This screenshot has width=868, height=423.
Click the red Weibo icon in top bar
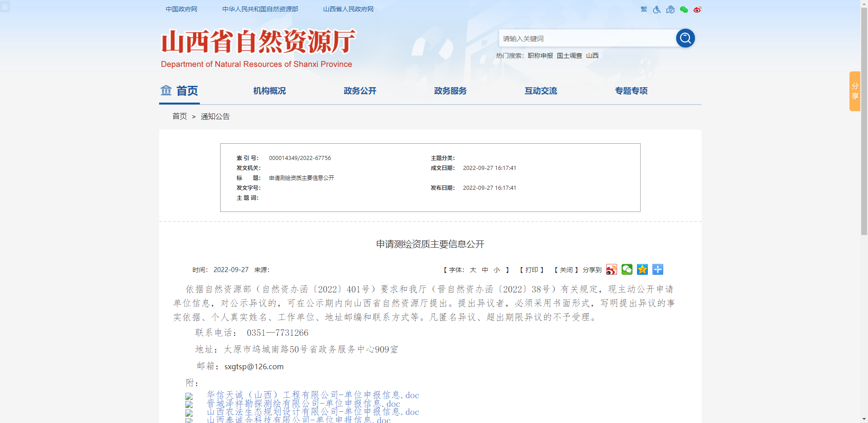(x=697, y=9)
